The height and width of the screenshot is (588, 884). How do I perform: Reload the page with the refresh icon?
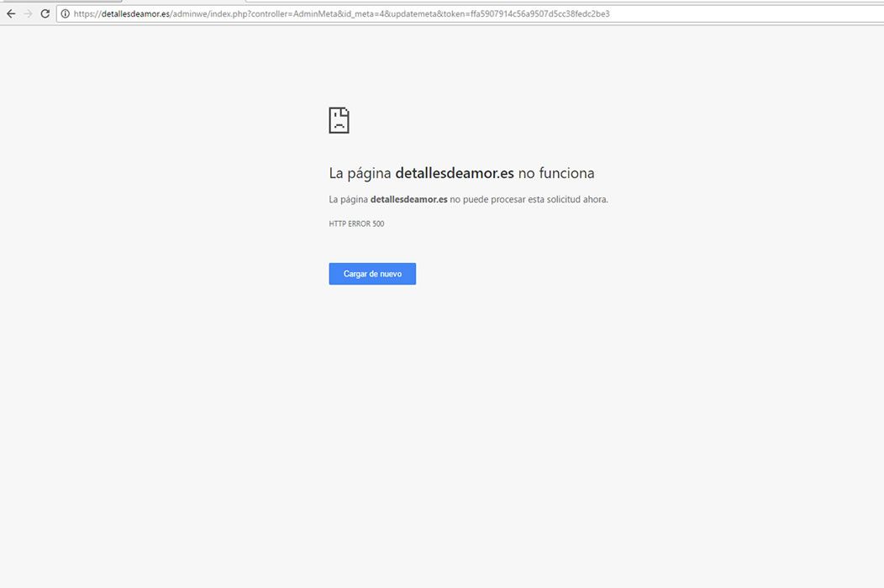pyautogui.click(x=45, y=13)
